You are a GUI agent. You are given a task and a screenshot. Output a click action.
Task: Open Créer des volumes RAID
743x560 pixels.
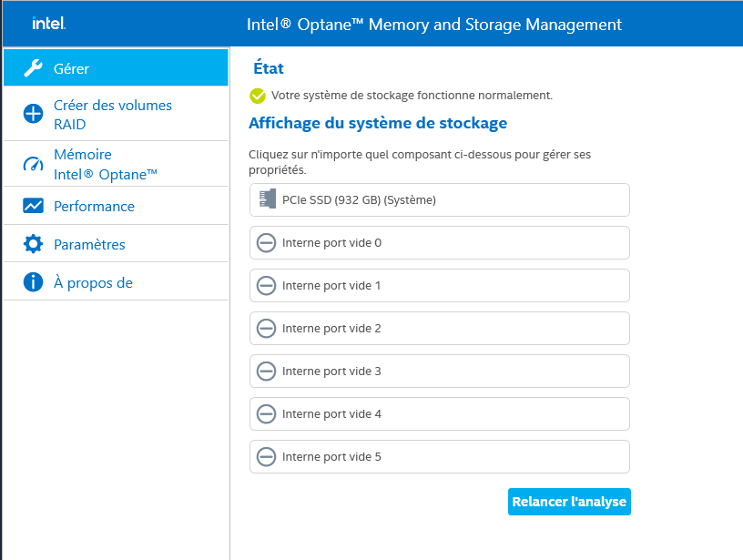[116, 114]
